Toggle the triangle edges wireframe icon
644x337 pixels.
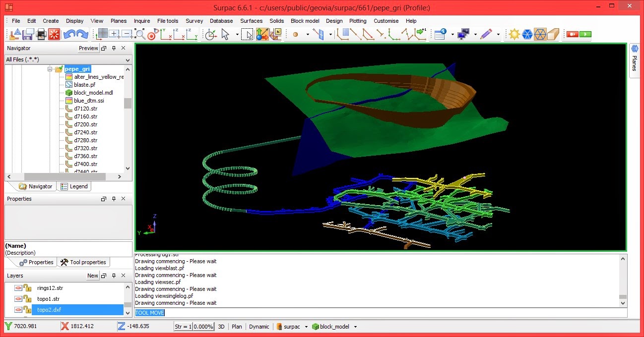(540, 34)
